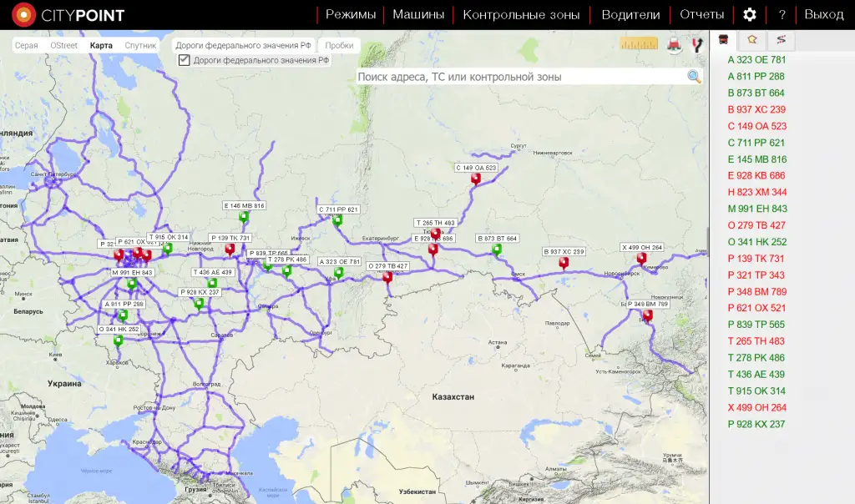Switch the map type to Серая
Screen dimensions: 855x504
click(27, 45)
